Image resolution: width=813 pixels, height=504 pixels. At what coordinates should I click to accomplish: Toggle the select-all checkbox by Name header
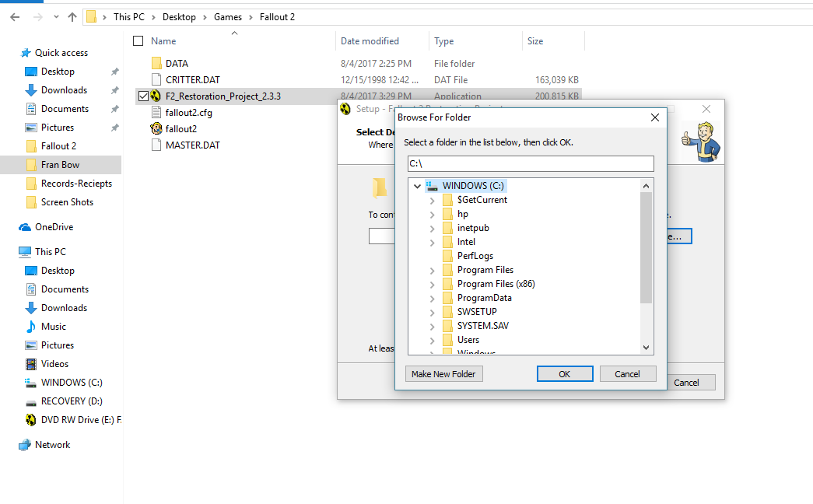point(138,41)
